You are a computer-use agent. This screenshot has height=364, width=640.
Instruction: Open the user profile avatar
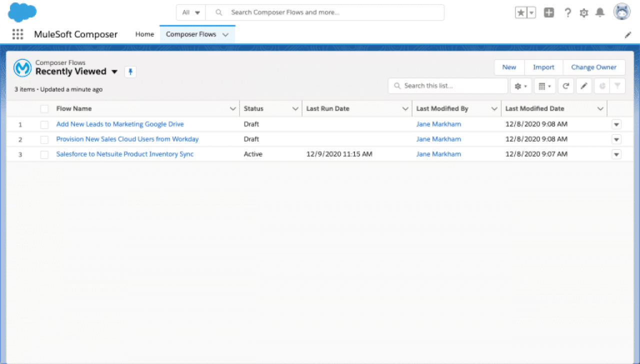tap(622, 12)
